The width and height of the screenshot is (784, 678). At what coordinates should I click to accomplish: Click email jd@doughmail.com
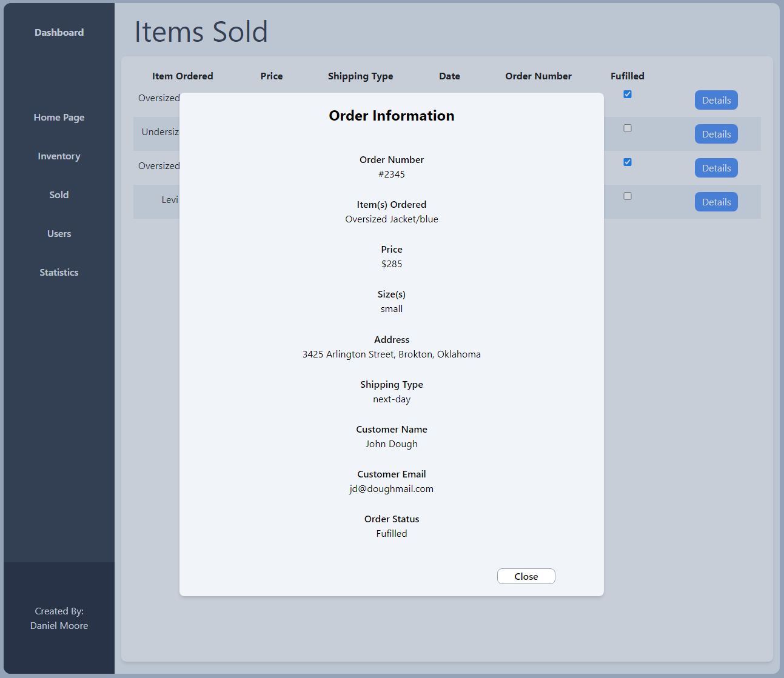coord(392,489)
